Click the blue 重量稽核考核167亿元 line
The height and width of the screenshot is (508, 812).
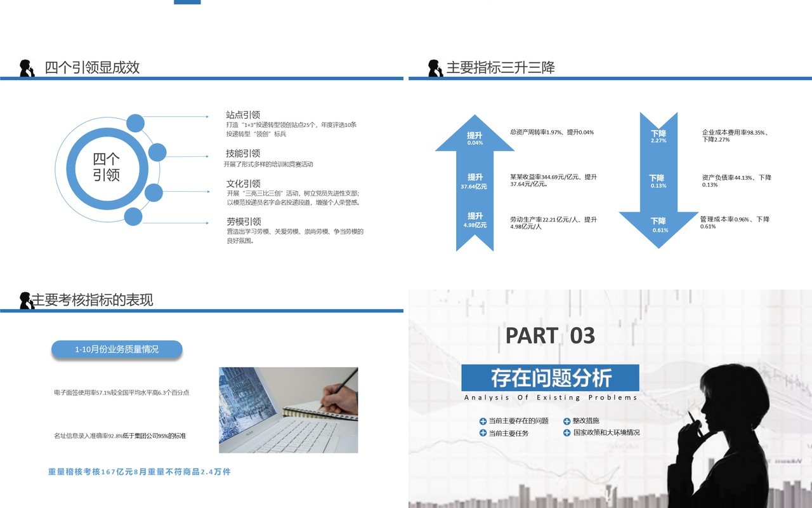140,472
